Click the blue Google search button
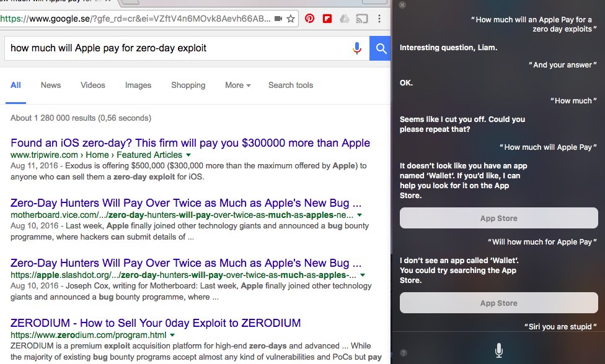605x364 pixels. [x=380, y=48]
